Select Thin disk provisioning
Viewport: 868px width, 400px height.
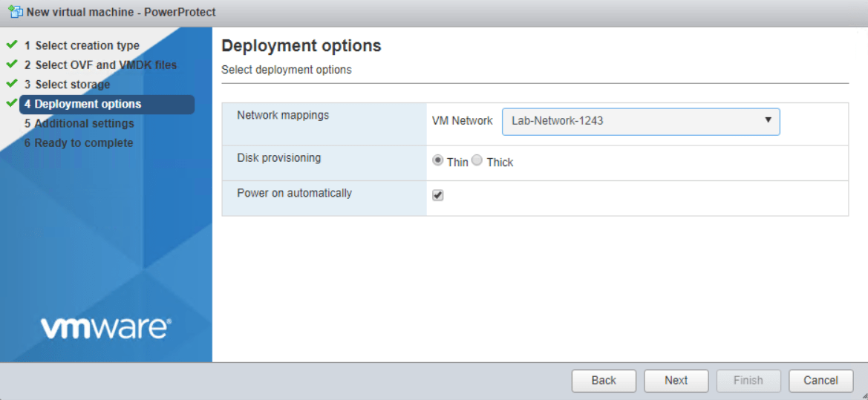click(438, 160)
